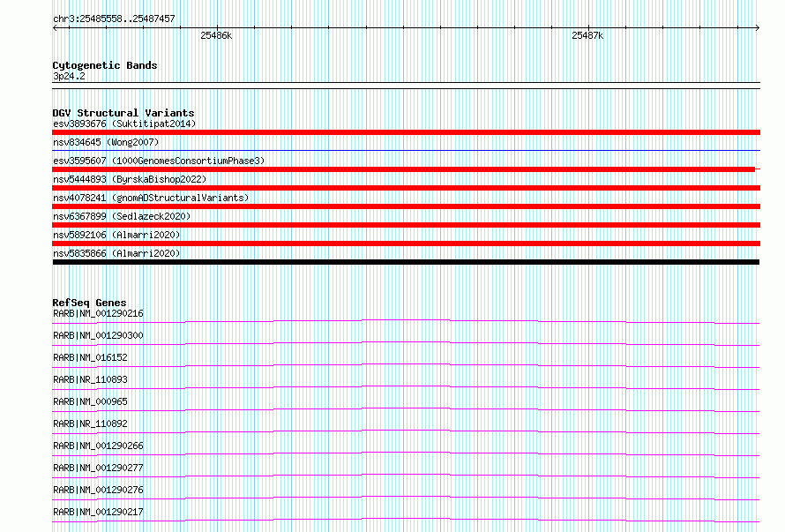Select transcript RARB|NM_000965
The width and height of the screenshot is (785, 532).
(x=90, y=401)
